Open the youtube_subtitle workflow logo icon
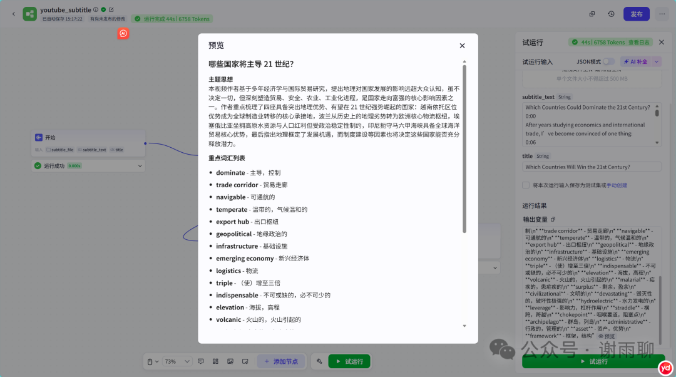The width and height of the screenshot is (677, 378). click(30, 14)
